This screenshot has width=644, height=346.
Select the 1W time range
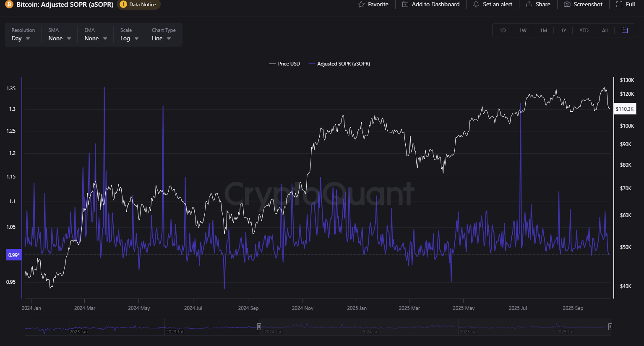523,31
